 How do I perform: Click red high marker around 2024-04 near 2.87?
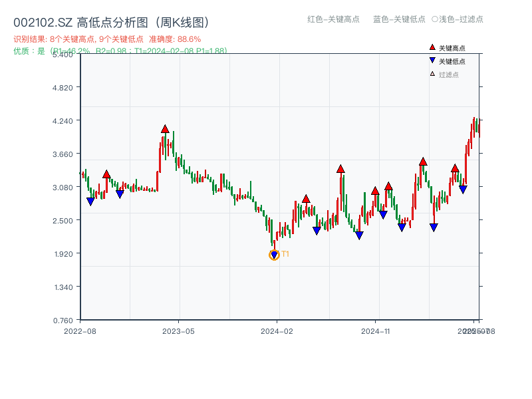(x=306, y=199)
